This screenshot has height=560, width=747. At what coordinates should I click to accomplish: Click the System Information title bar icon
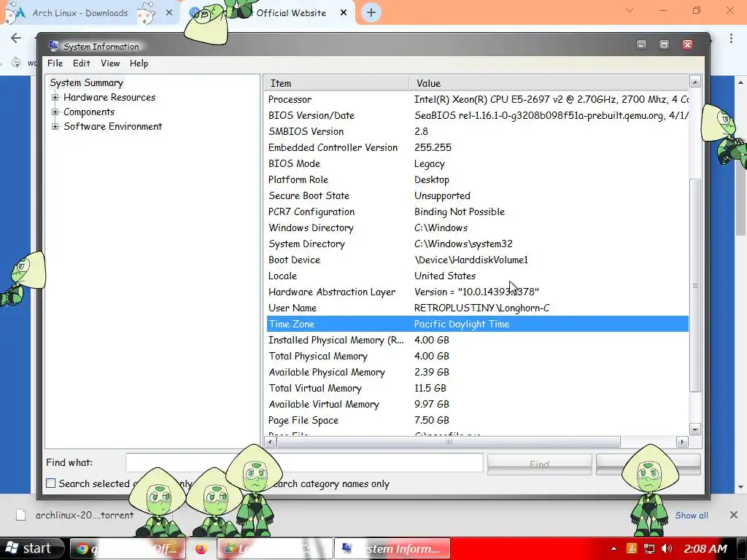click(53, 46)
